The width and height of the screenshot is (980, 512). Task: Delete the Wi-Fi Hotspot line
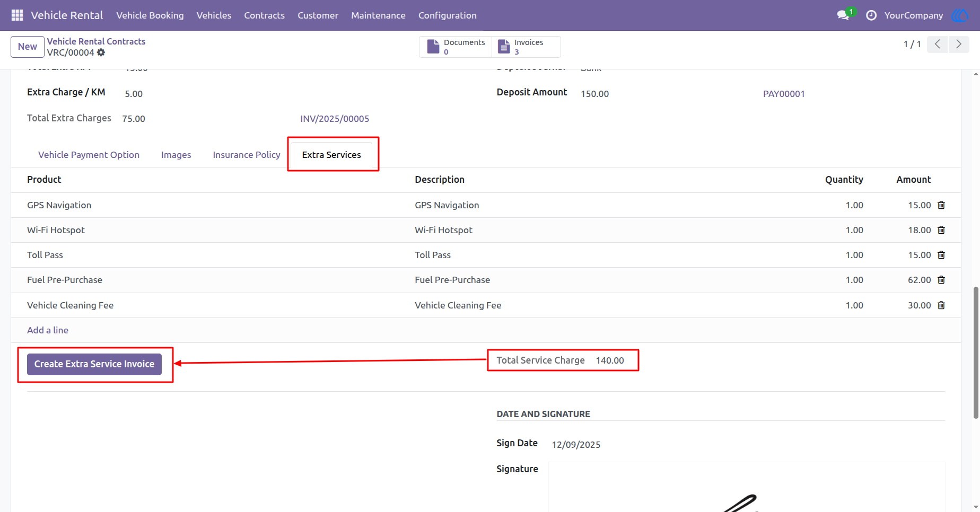click(x=941, y=230)
